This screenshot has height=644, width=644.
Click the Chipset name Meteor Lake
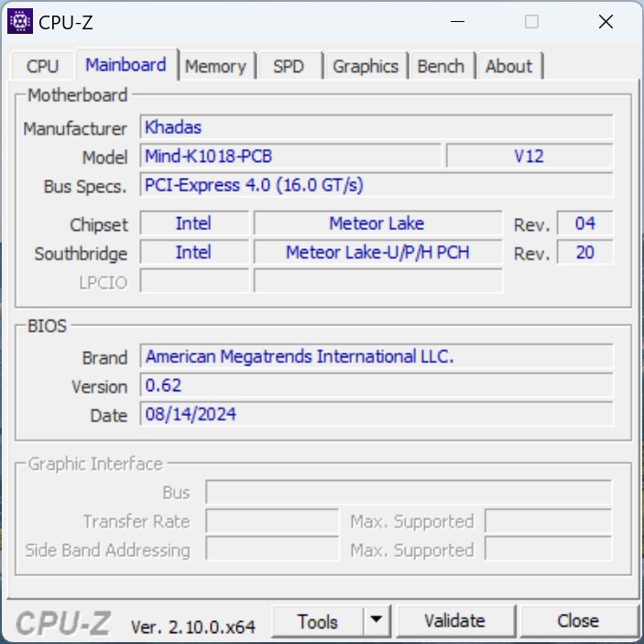(x=377, y=223)
